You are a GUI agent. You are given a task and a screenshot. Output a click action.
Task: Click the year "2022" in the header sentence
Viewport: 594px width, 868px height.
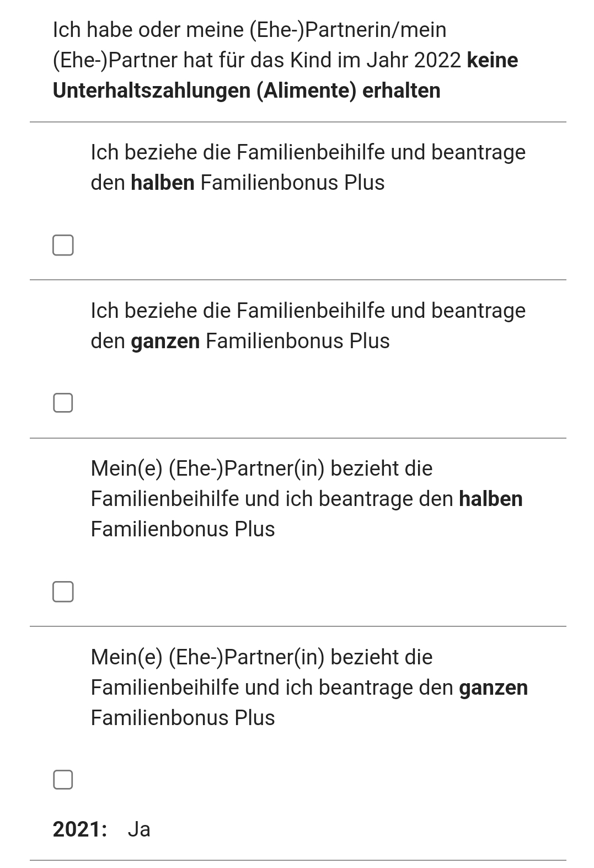[x=437, y=60]
